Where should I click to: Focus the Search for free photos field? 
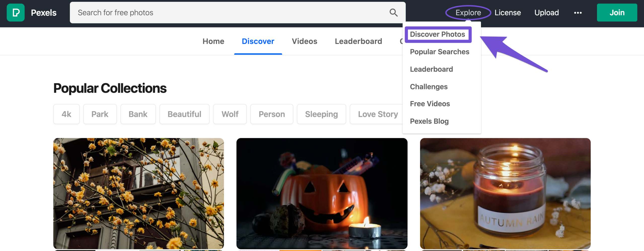click(237, 13)
